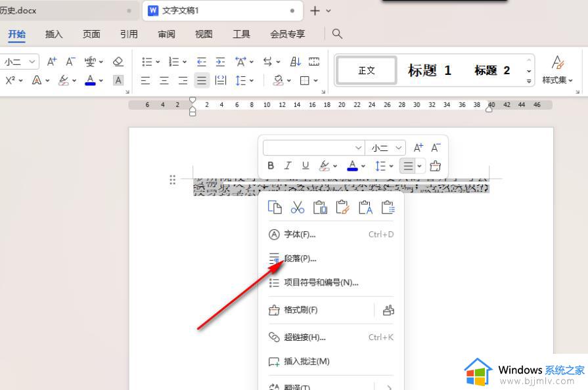Image resolution: width=588 pixels, height=390 pixels.
Task: Click format painter icon in floating toolbar
Action: click(436, 165)
